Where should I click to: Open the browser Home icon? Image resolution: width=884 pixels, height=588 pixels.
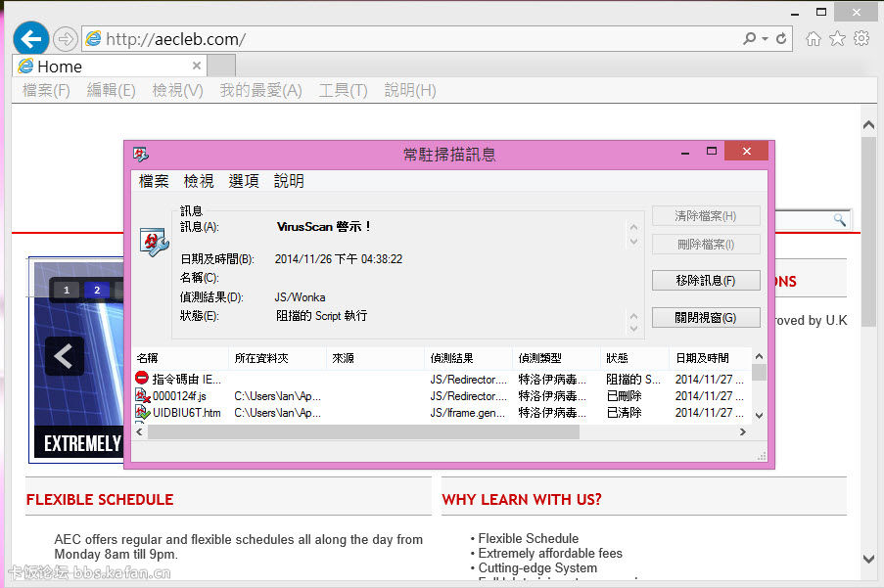tap(813, 38)
